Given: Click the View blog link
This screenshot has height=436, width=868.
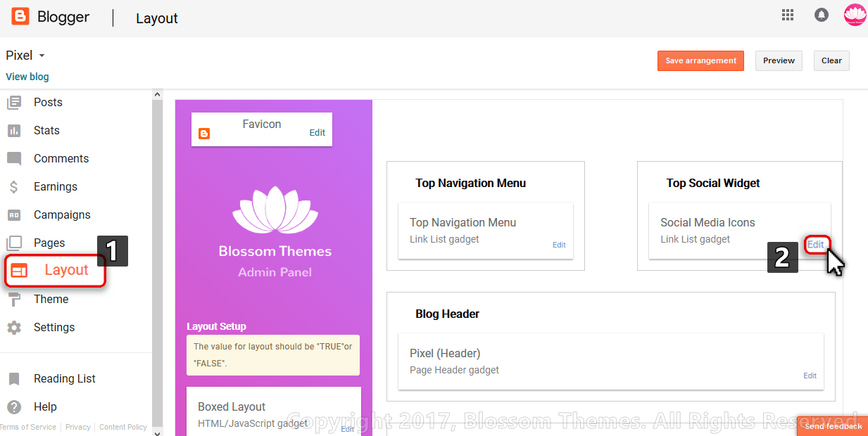Looking at the screenshot, I should 27,77.
